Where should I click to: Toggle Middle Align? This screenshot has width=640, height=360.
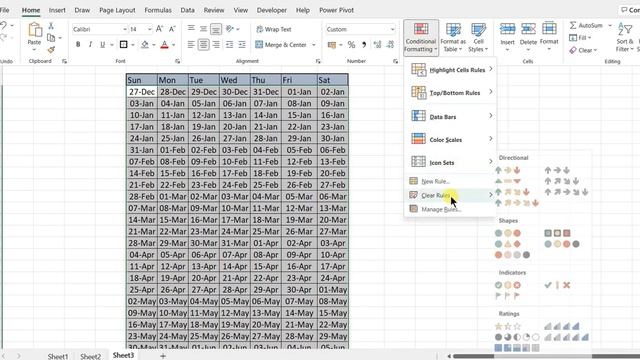pyautogui.click(x=203, y=29)
